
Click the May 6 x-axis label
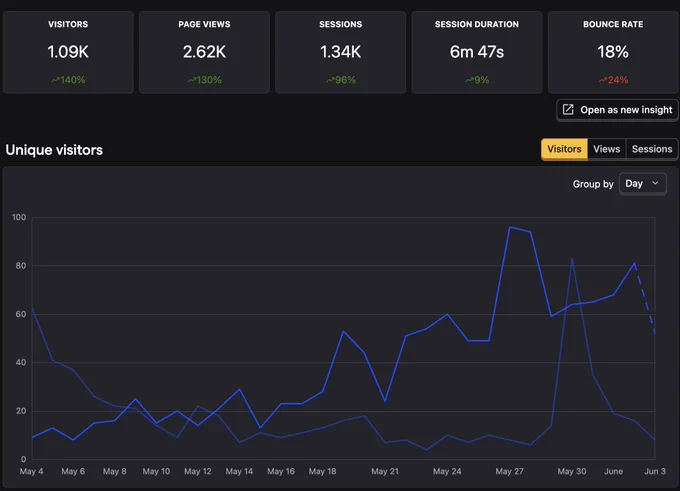(73, 471)
